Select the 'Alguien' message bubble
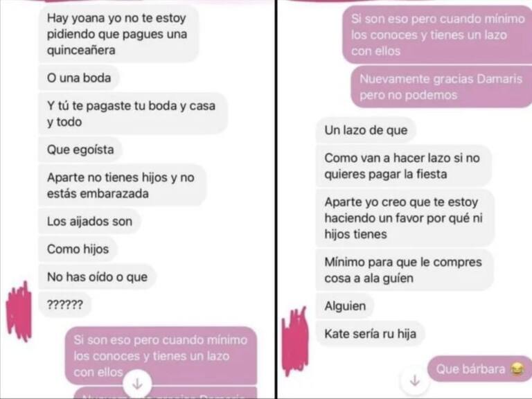 [x=345, y=306]
